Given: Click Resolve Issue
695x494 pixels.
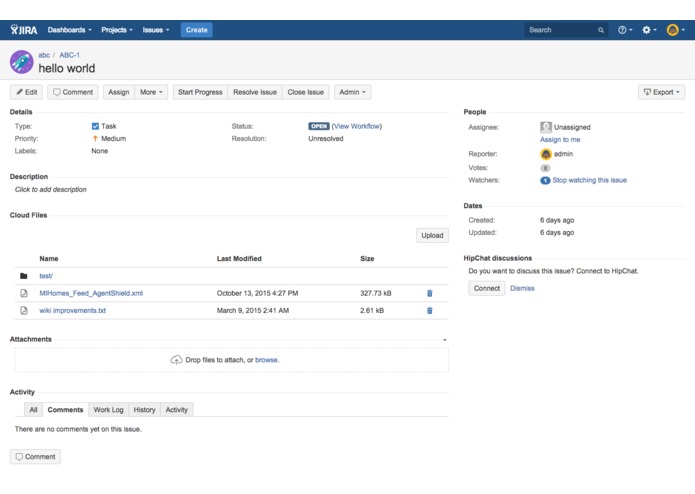Looking at the screenshot, I should pyautogui.click(x=255, y=92).
